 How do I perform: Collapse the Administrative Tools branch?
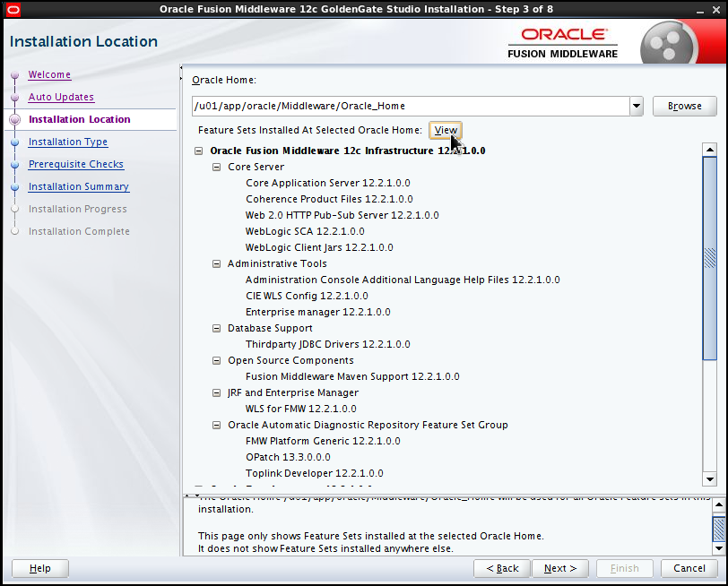[x=216, y=263]
